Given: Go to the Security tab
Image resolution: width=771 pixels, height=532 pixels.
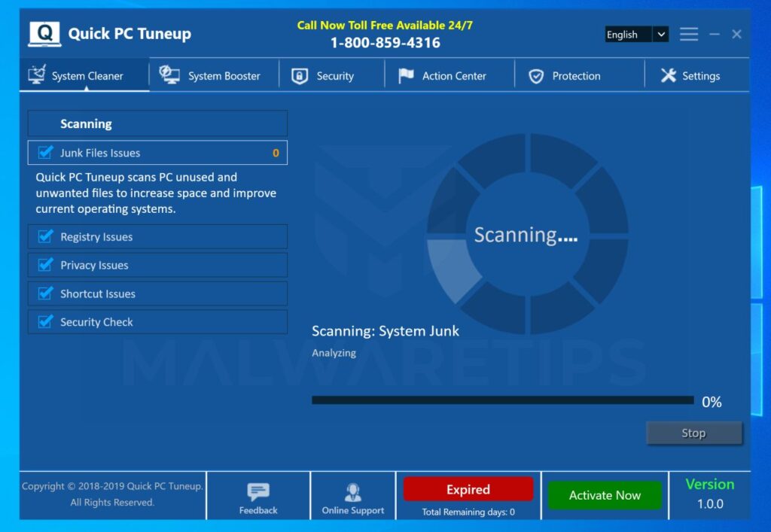Looking at the screenshot, I should (332, 75).
